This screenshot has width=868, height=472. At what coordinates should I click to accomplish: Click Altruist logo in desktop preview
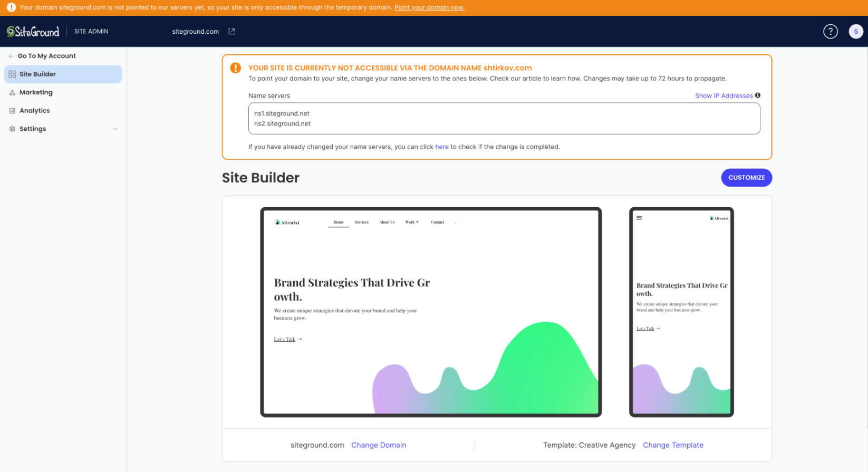point(287,223)
